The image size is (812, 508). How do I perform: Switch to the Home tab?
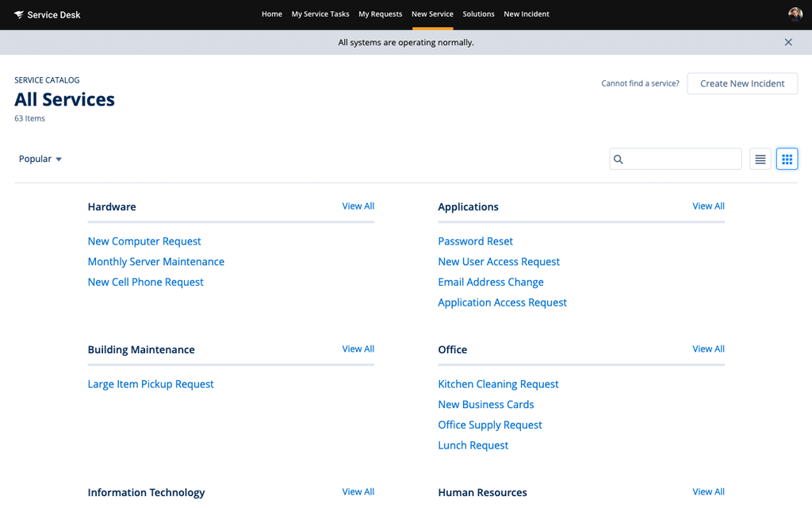272,13
